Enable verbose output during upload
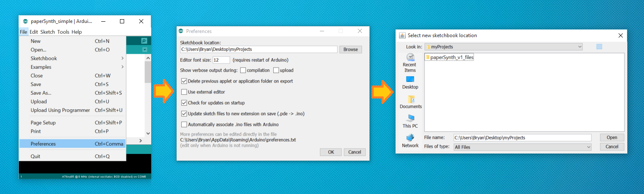Image resolution: width=644 pixels, height=194 pixels. (x=276, y=70)
